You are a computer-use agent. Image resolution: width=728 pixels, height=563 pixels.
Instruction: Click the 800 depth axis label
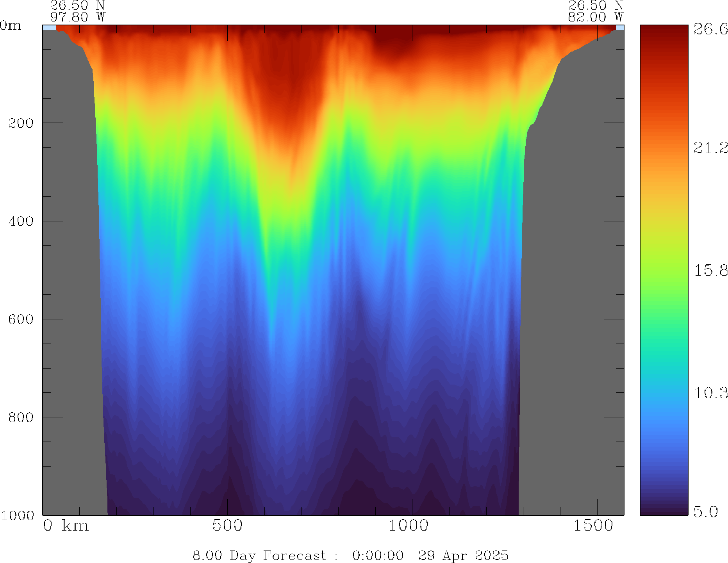click(21, 417)
